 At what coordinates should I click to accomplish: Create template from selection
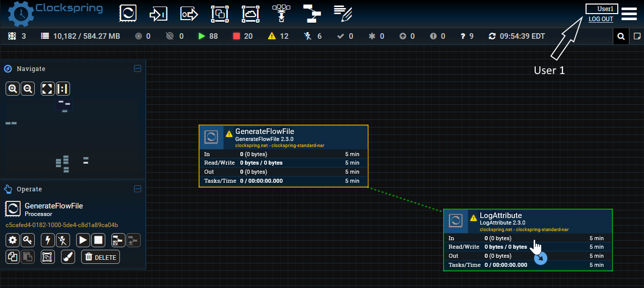point(118,240)
